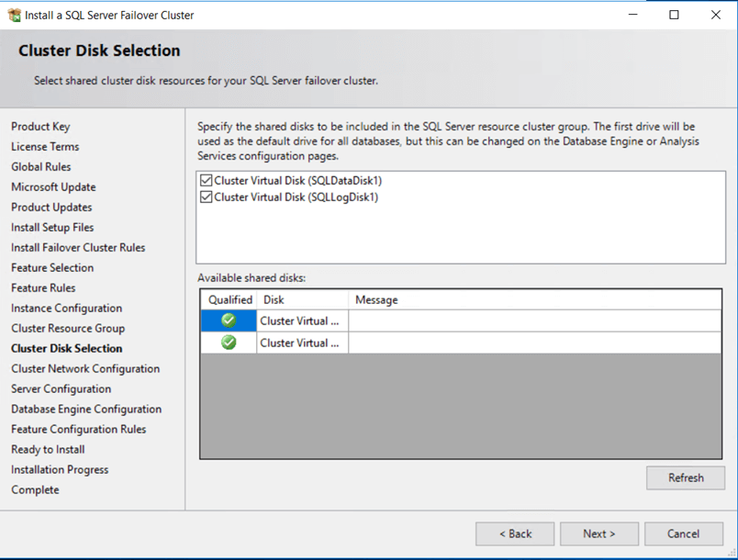This screenshot has width=738, height=560.
Task: Uncheck the SQLDataDisk1 cluster disk checkbox
Action: point(206,181)
